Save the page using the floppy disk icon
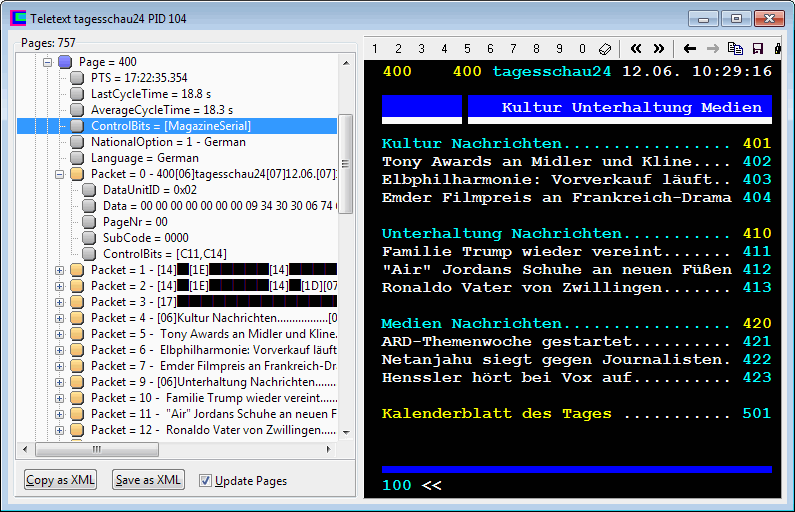The image size is (795, 512). tap(759, 48)
